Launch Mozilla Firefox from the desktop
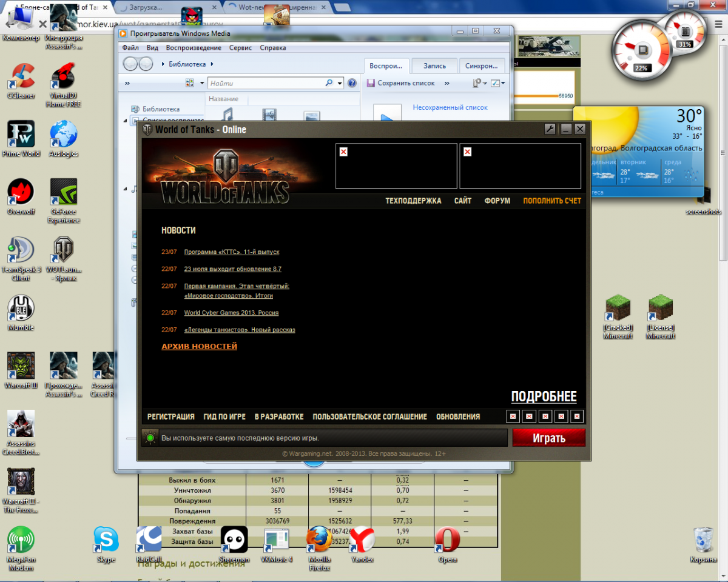 pyautogui.click(x=319, y=549)
